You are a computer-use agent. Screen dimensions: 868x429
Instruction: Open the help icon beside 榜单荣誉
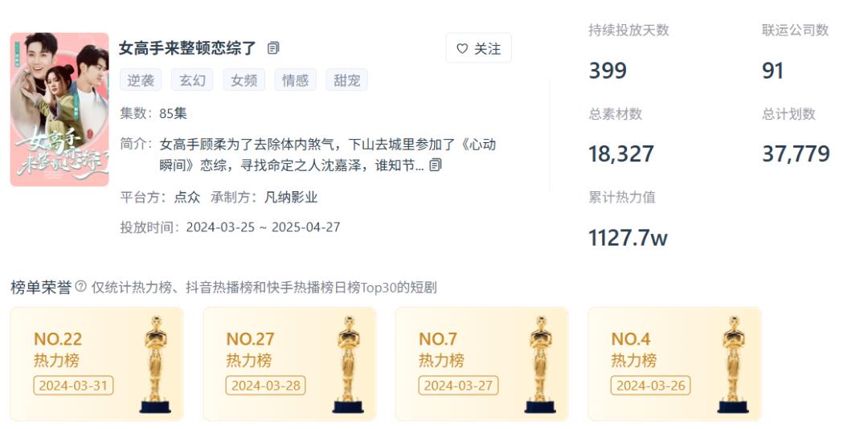pos(80,286)
